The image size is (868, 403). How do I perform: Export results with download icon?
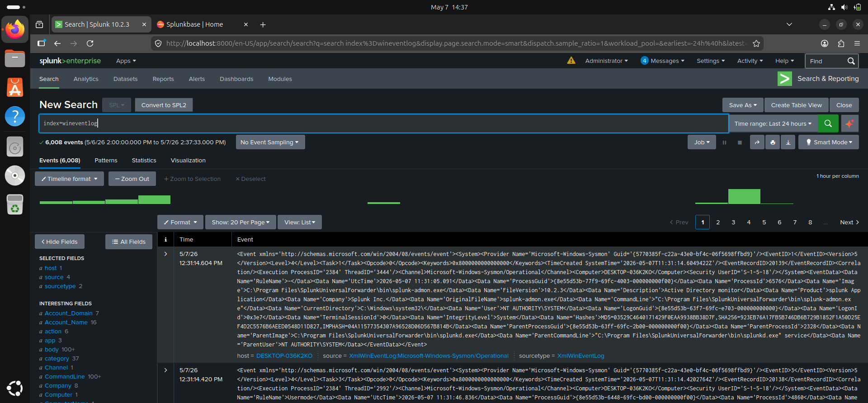pos(788,142)
